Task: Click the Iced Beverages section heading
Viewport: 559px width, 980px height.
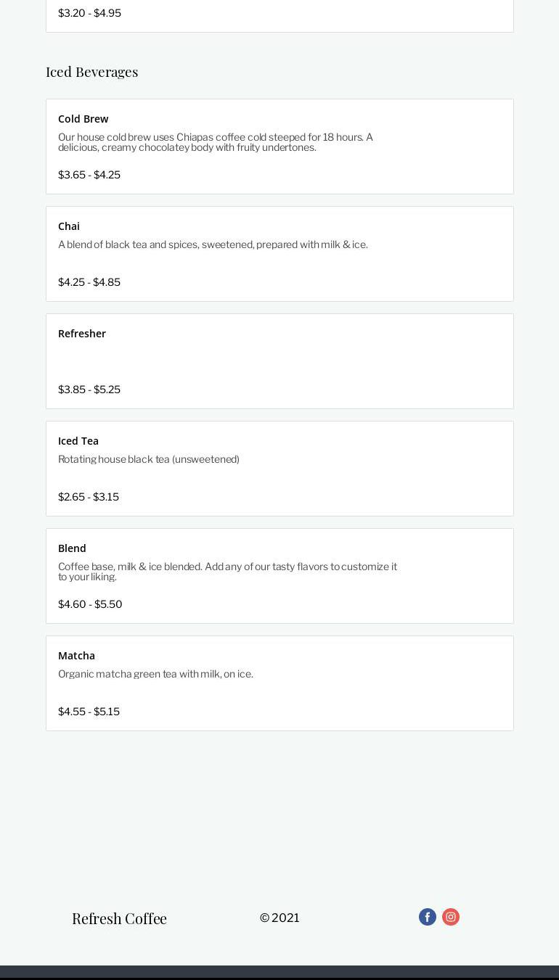Action: (x=92, y=72)
